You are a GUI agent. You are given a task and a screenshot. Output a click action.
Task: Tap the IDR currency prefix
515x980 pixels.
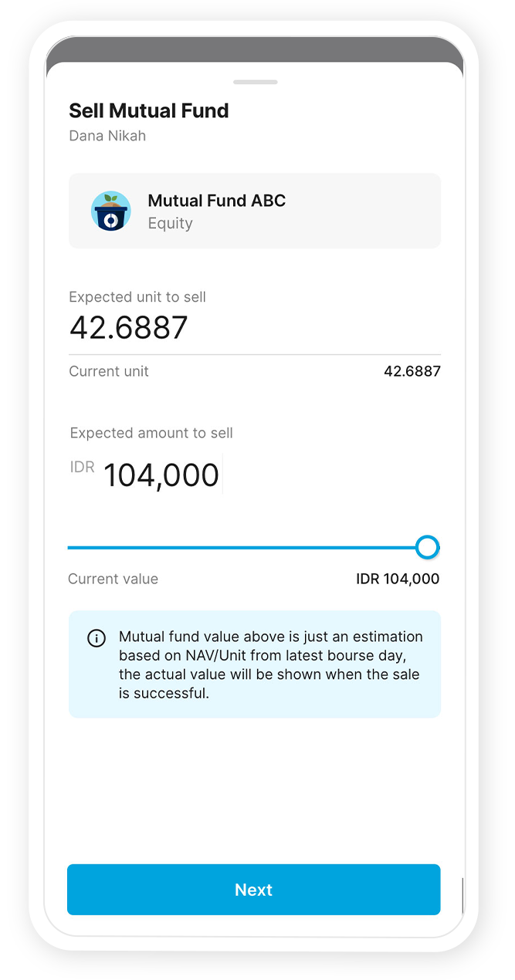tap(82, 467)
